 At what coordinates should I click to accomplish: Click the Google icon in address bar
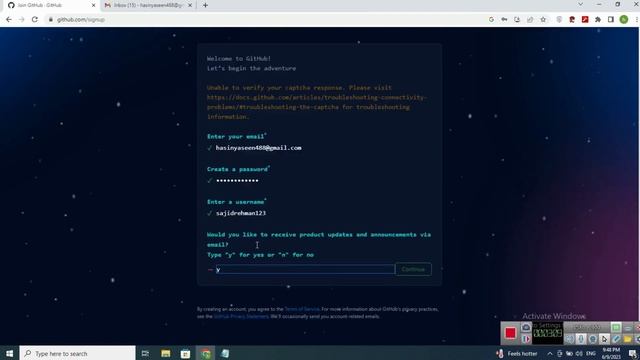[x=491, y=19]
